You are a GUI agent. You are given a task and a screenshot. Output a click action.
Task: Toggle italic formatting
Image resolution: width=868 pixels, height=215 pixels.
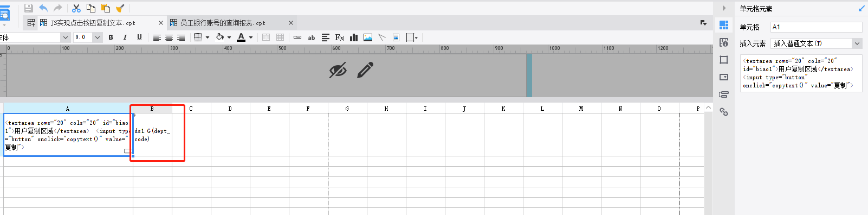coord(125,37)
